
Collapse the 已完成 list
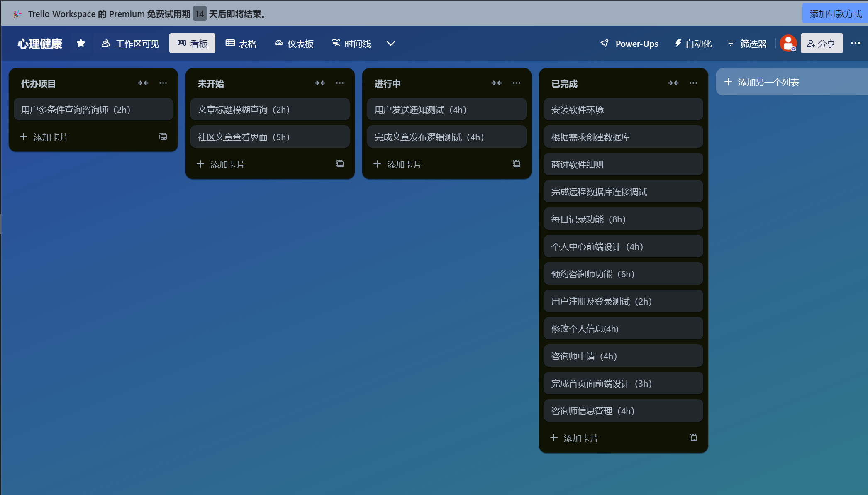(673, 83)
